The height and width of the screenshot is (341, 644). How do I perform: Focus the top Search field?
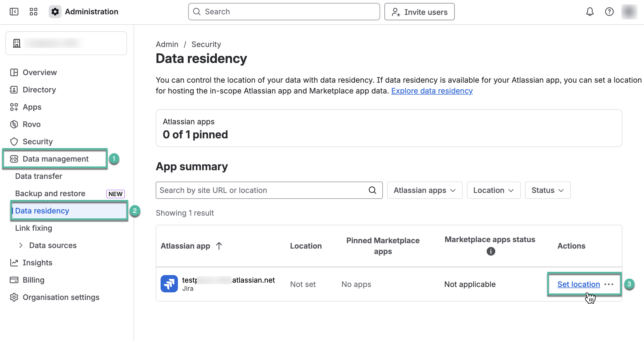point(284,12)
